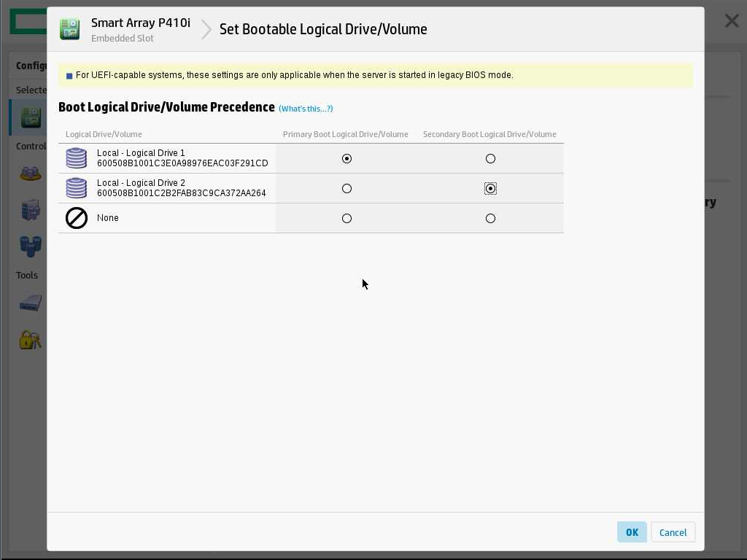The image size is (747, 560).
Task: Click the Logical Drive 2 disk stack icon
Action: click(x=76, y=188)
